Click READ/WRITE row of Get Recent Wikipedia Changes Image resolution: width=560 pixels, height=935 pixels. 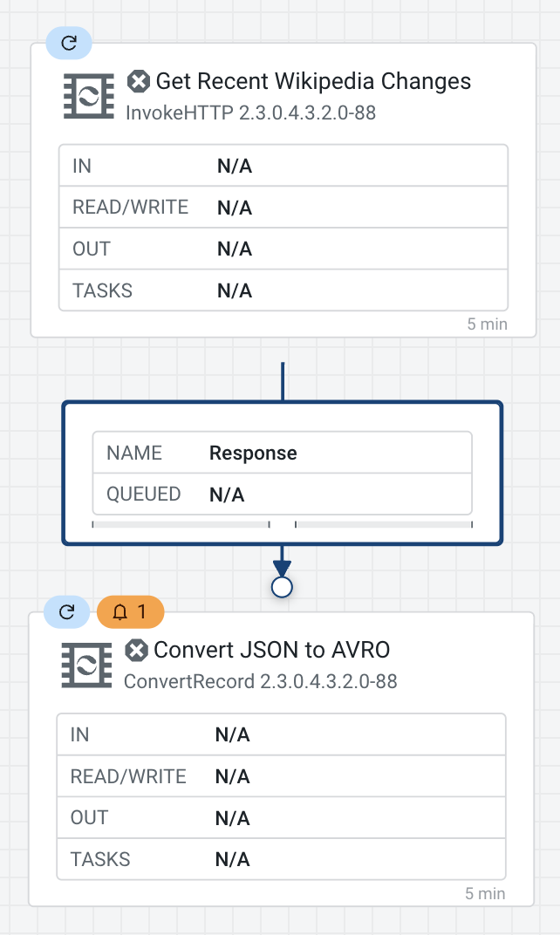pyautogui.click(x=283, y=208)
